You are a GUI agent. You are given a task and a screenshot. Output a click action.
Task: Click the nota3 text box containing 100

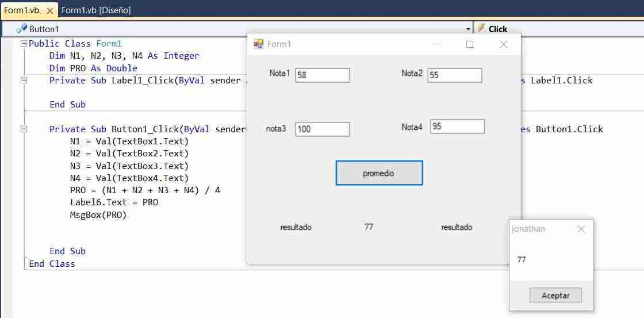click(323, 129)
